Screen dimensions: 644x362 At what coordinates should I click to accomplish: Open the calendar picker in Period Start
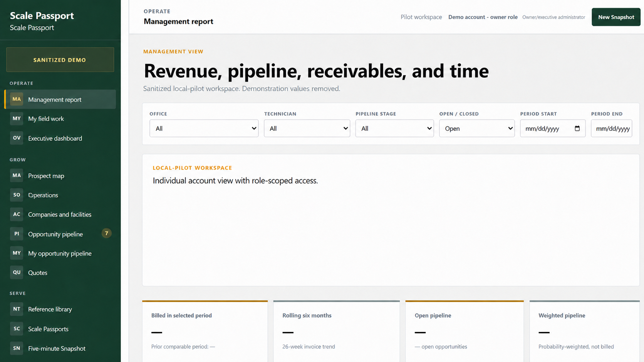[x=577, y=128]
